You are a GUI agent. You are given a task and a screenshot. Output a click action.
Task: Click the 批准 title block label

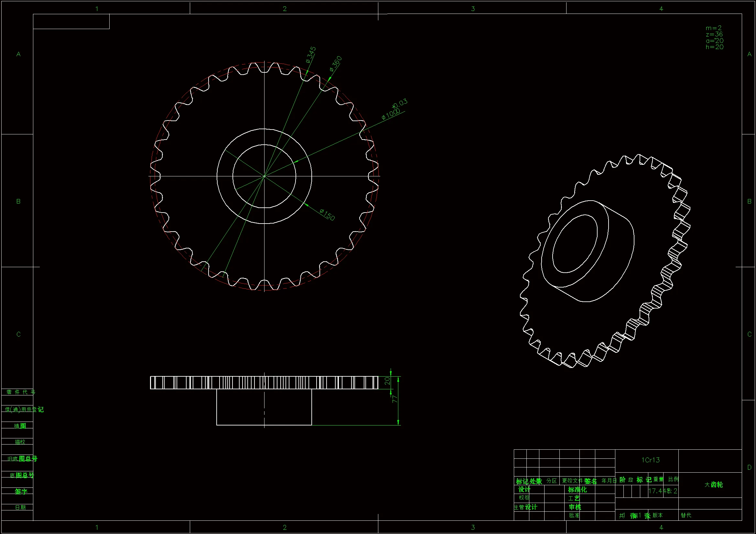click(x=574, y=515)
